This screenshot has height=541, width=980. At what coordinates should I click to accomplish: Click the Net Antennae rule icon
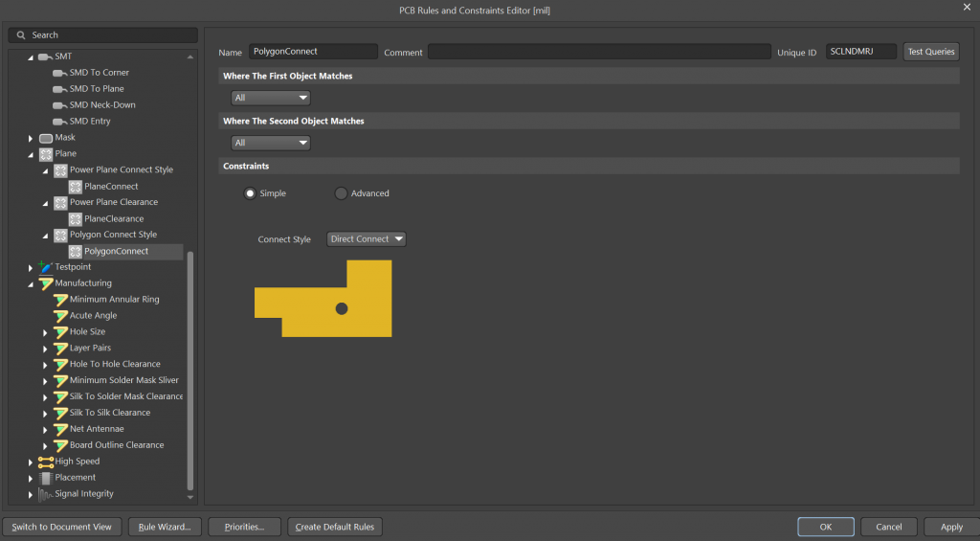click(x=60, y=430)
